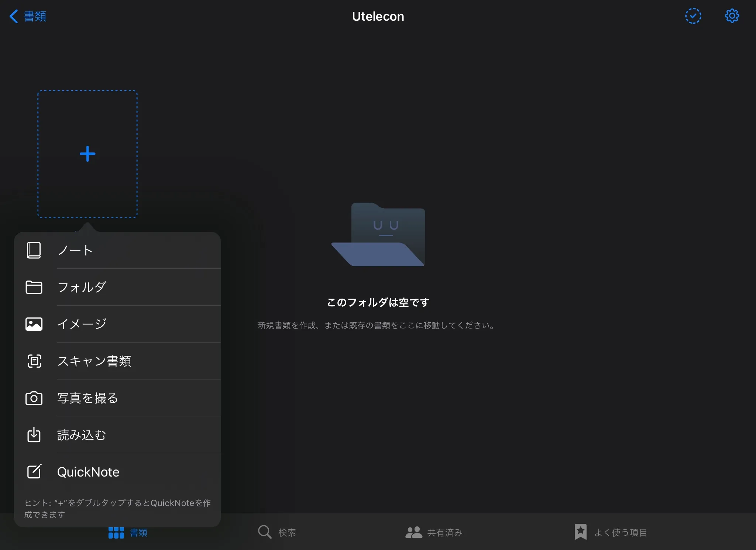Image resolution: width=756 pixels, height=550 pixels.
Task: Tap the import arrow icon for 読み込む
Action: (x=34, y=435)
